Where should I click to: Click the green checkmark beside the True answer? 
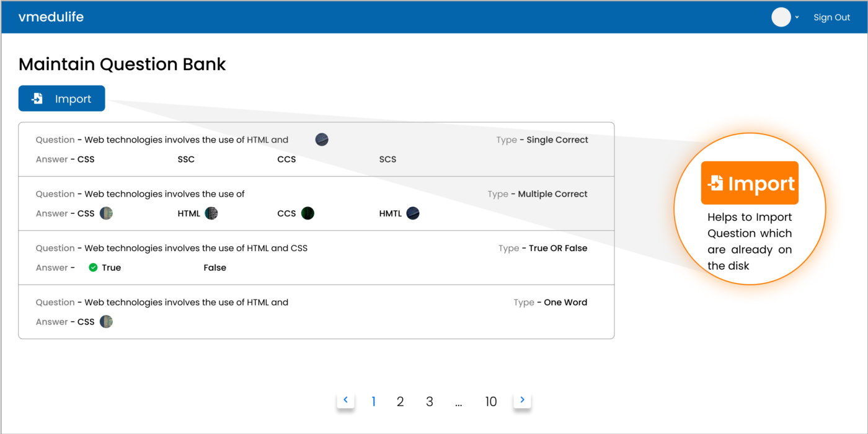pyautogui.click(x=93, y=268)
